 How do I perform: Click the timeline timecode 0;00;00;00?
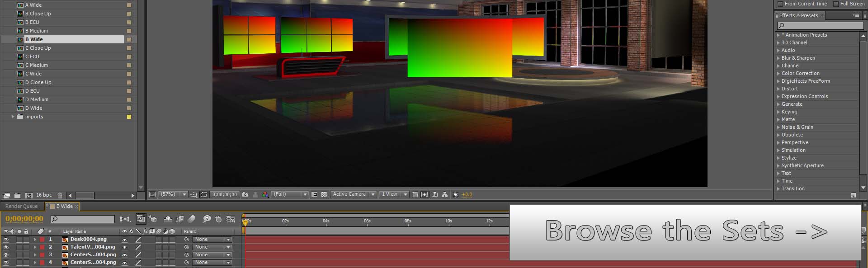pyautogui.click(x=24, y=219)
